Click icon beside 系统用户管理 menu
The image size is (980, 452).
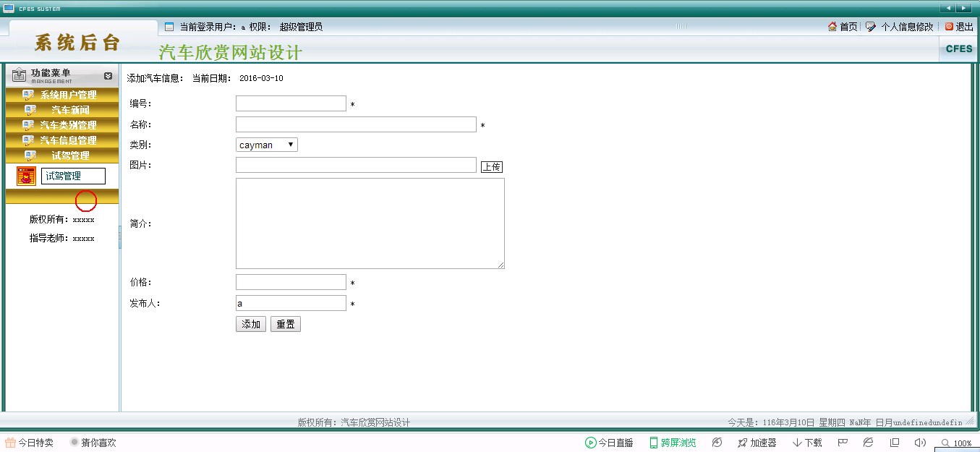[x=28, y=95]
